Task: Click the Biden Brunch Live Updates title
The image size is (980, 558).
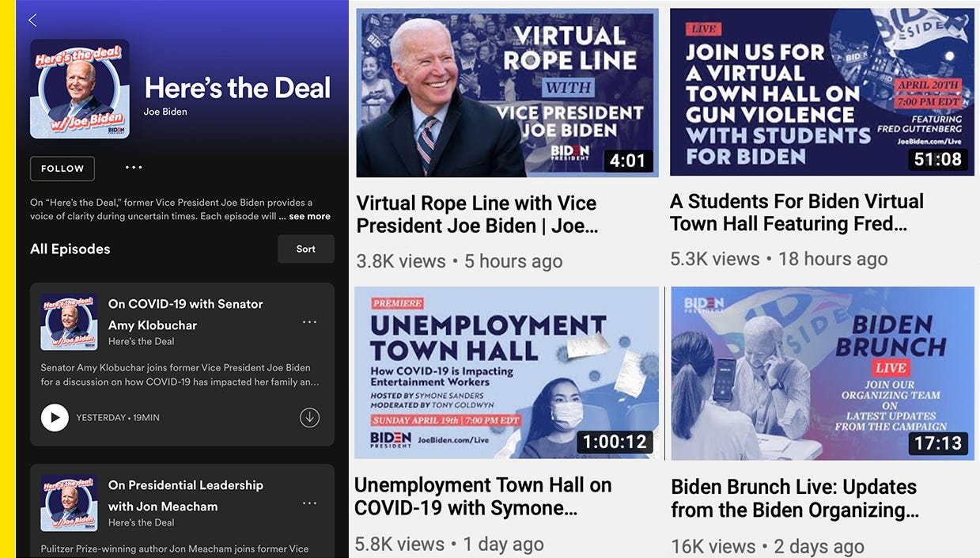Action: point(795,499)
